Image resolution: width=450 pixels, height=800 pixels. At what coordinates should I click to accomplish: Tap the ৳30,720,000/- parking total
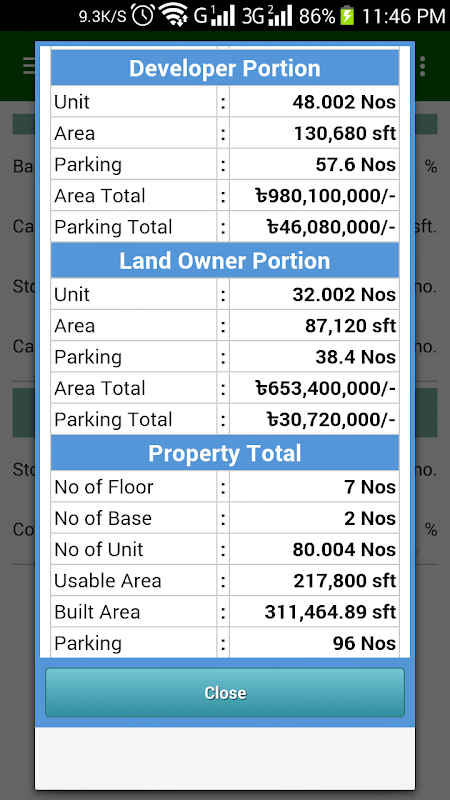[x=332, y=419]
